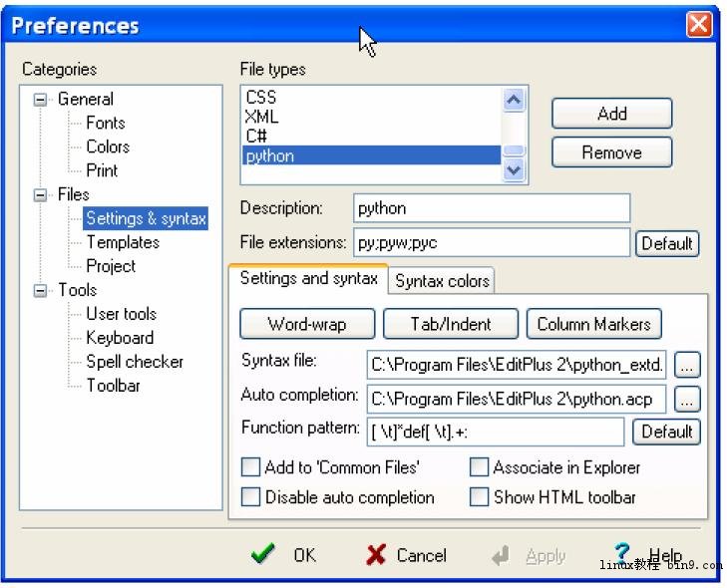Screen dimensions: 727x588
Task: Select Settings & syntax category
Action: (x=146, y=218)
